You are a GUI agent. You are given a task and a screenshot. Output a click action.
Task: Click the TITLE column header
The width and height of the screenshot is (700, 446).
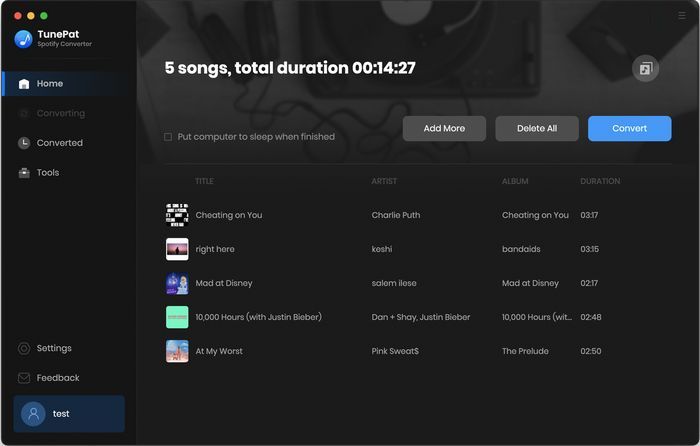[204, 181]
